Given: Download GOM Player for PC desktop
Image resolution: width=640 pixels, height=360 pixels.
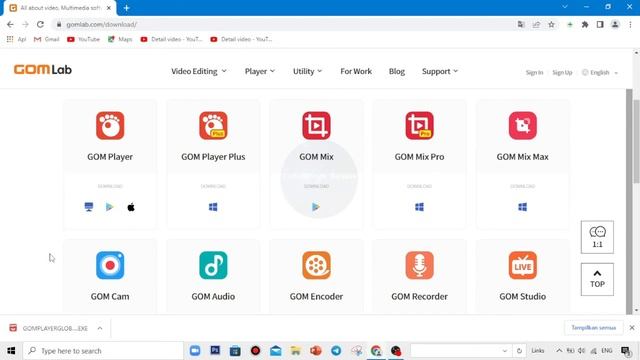Looking at the screenshot, I should pyautogui.click(x=89, y=207).
